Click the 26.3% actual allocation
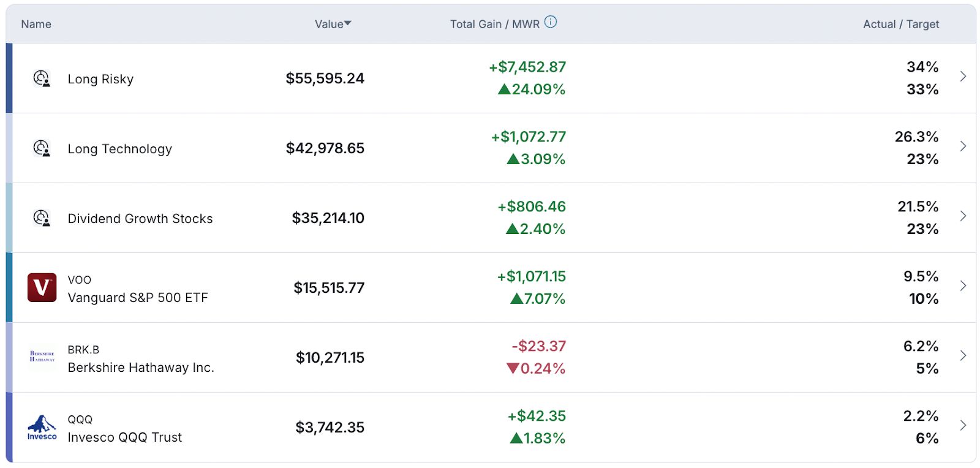 point(916,137)
